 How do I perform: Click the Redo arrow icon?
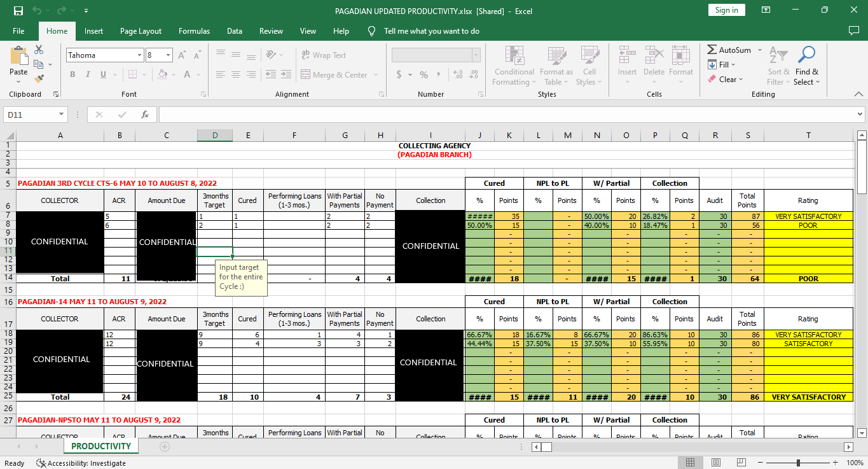[x=62, y=10]
